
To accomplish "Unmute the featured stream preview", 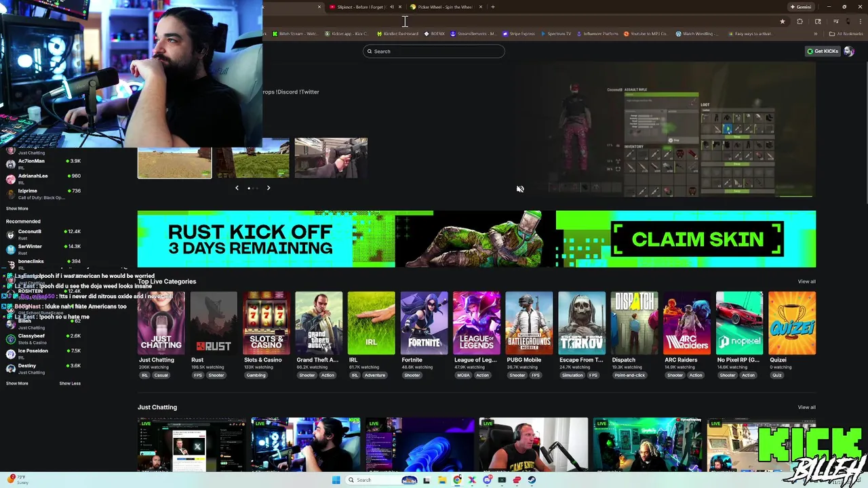I will 520,189.
